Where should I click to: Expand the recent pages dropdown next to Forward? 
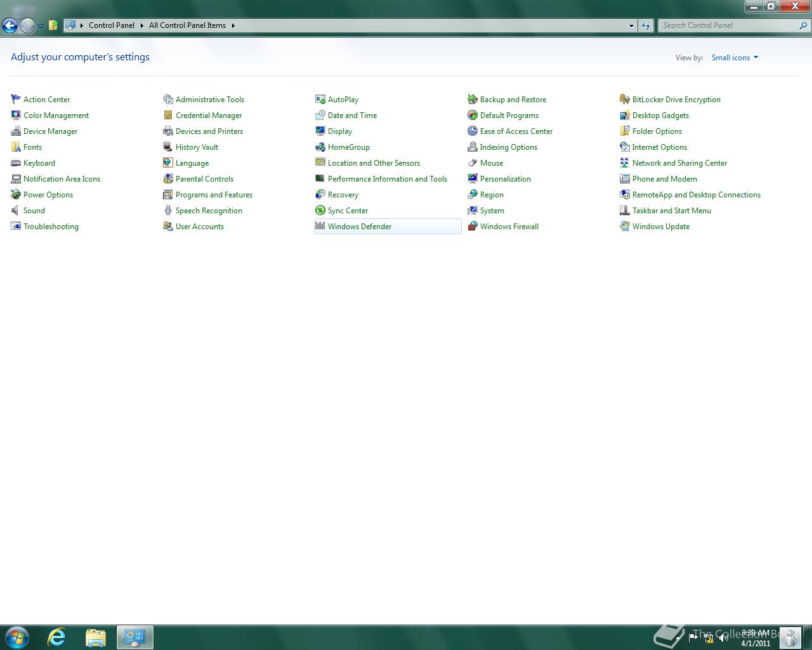click(41, 25)
